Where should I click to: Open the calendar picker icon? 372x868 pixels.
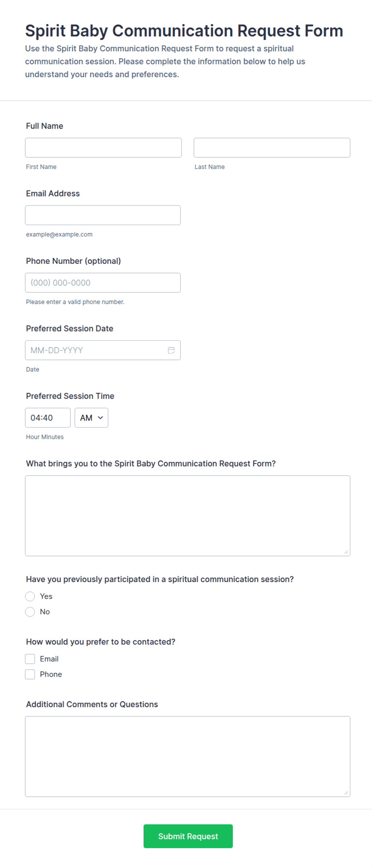171,350
